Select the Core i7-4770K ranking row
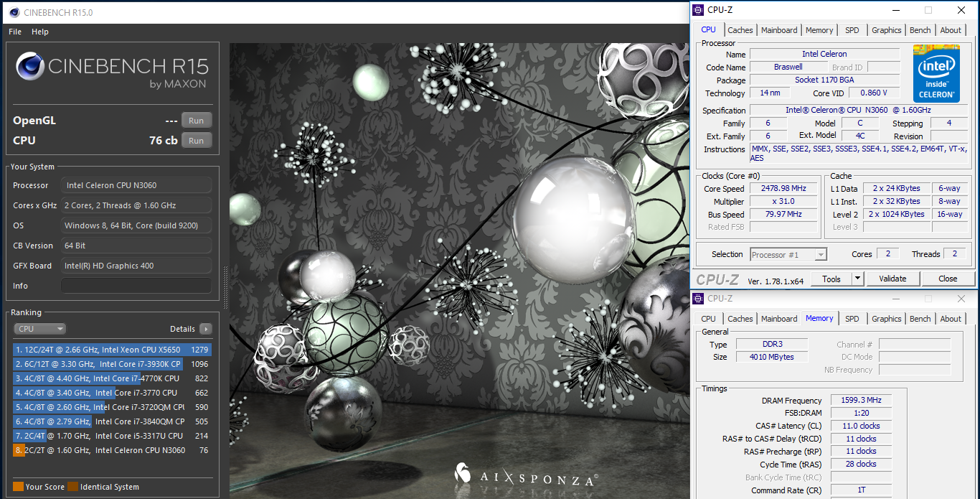Viewport: 980px width, 499px height. (113, 378)
